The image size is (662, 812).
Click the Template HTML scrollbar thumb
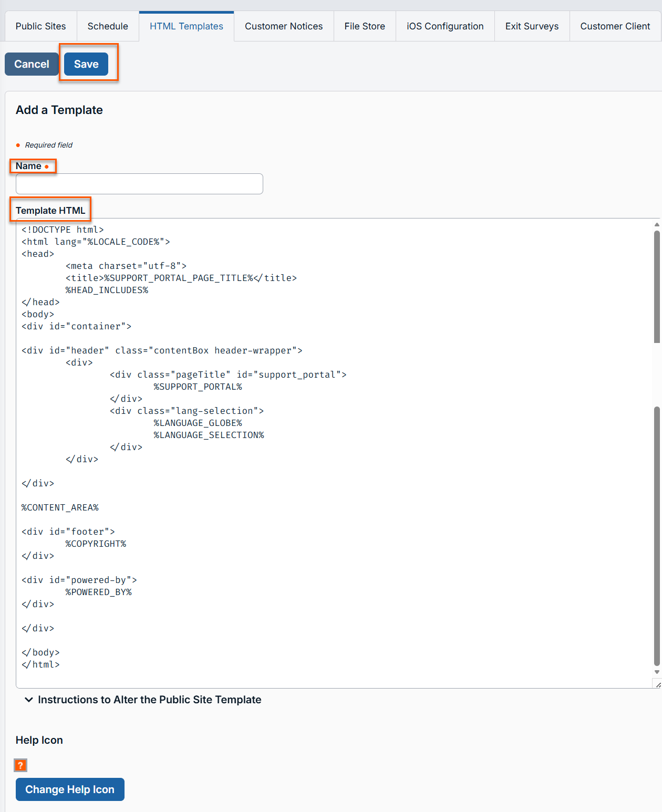pyautogui.click(x=657, y=286)
